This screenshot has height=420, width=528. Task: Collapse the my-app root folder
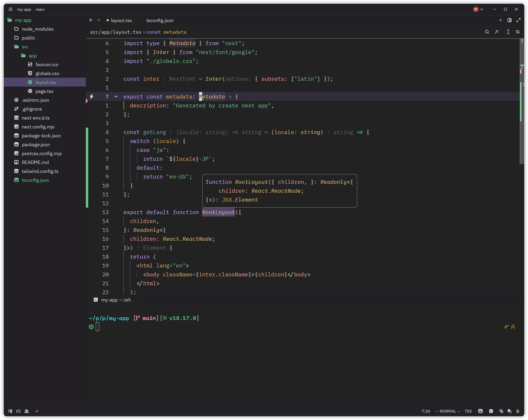pos(19,20)
